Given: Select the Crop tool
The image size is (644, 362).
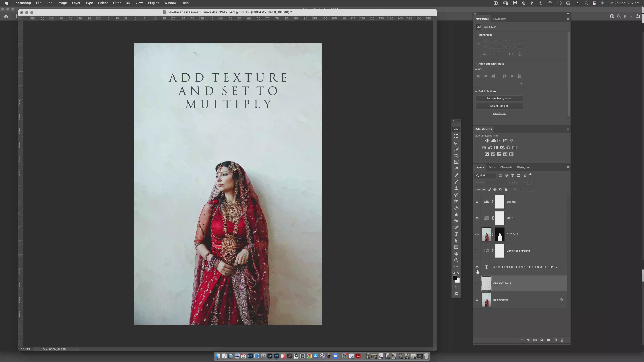Looking at the screenshot, I should [456, 156].
